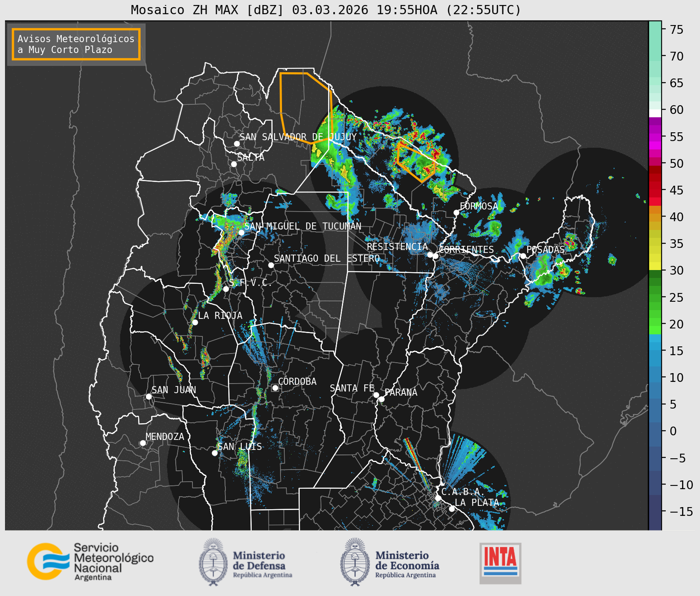Click the Avisos Meteorológicos a Muy Corto Plazo legend
Screen dimensions: 700x596
(76, 45)
